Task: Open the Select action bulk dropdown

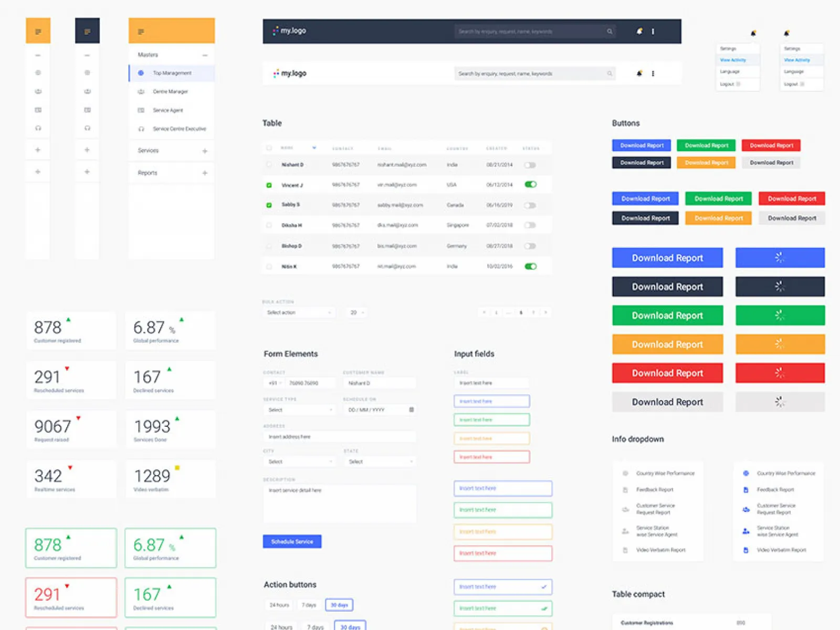Action: 298,312
